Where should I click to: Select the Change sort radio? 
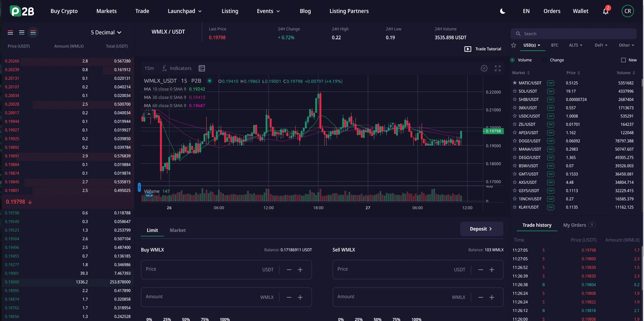click(x=544, y=60)
